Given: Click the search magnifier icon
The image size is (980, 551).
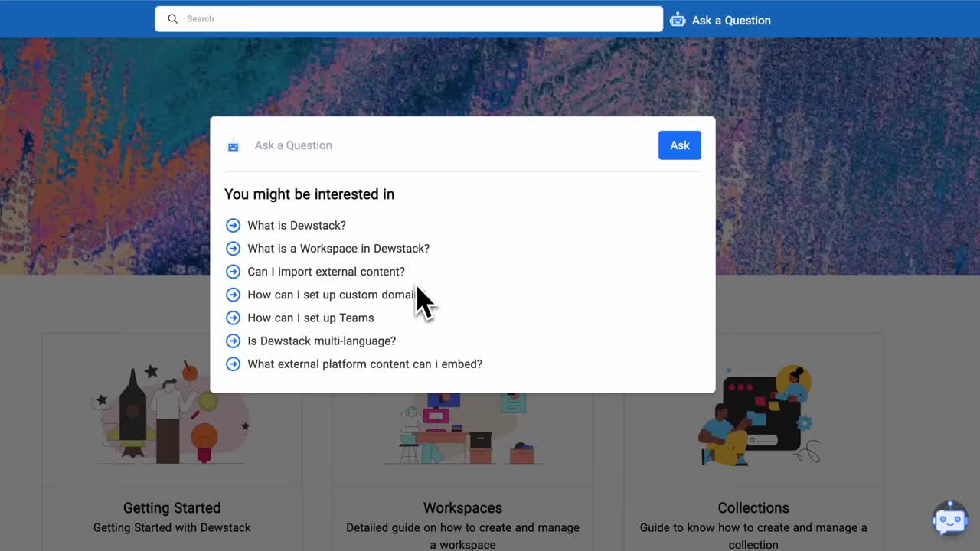Looking at the screenshot, I should (173, 18).
